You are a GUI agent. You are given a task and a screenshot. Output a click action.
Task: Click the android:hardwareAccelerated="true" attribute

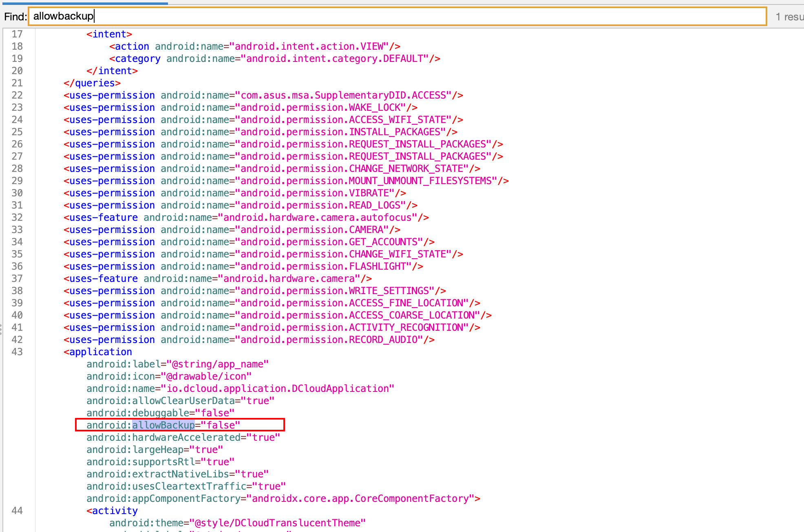[x=183, y=437]
